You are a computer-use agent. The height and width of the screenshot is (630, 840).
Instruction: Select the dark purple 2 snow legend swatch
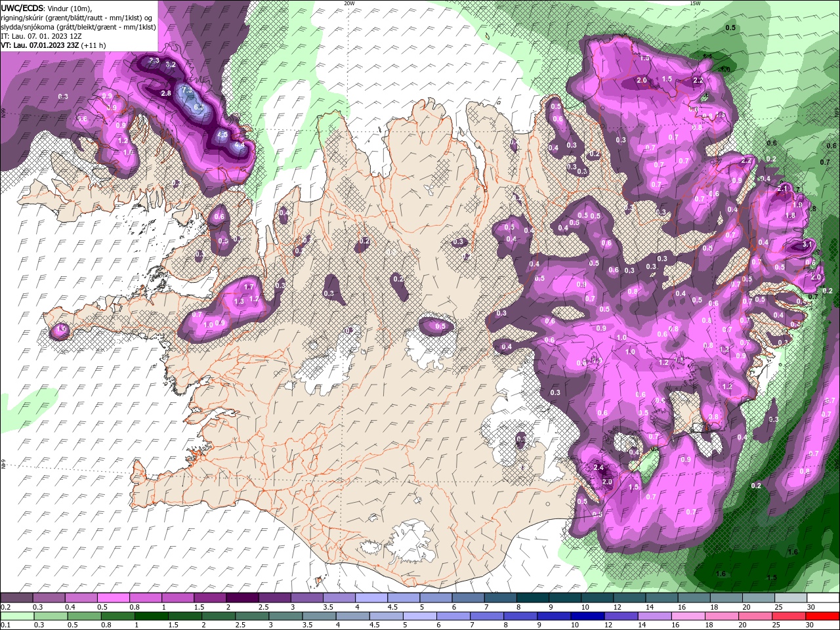point(242,598)
